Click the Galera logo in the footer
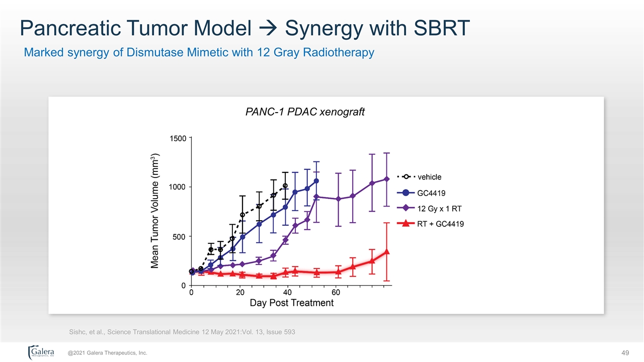The height and width of the screenshot is (362, 644). pyautogui.click(x=41, y=353)
